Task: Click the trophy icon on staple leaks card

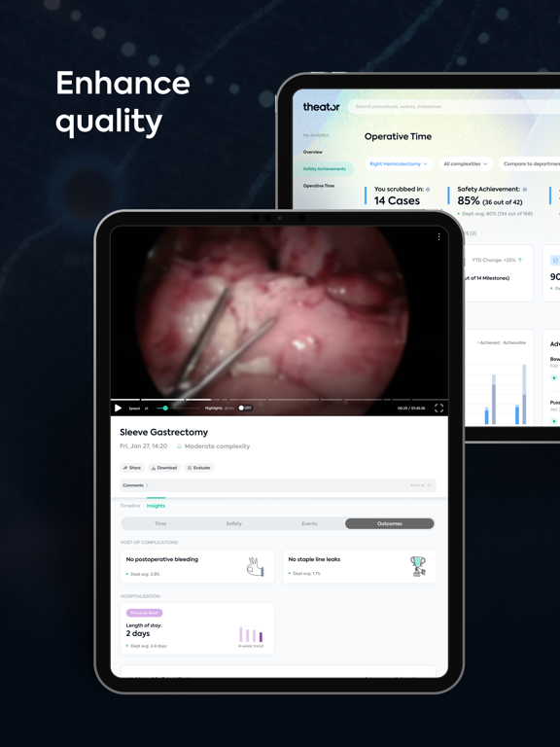Action: 418,566
